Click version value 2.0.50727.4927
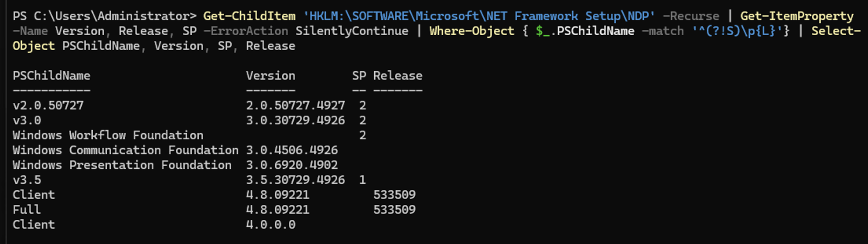The height and width of the screenshot is (244, 868). point(295,106)
